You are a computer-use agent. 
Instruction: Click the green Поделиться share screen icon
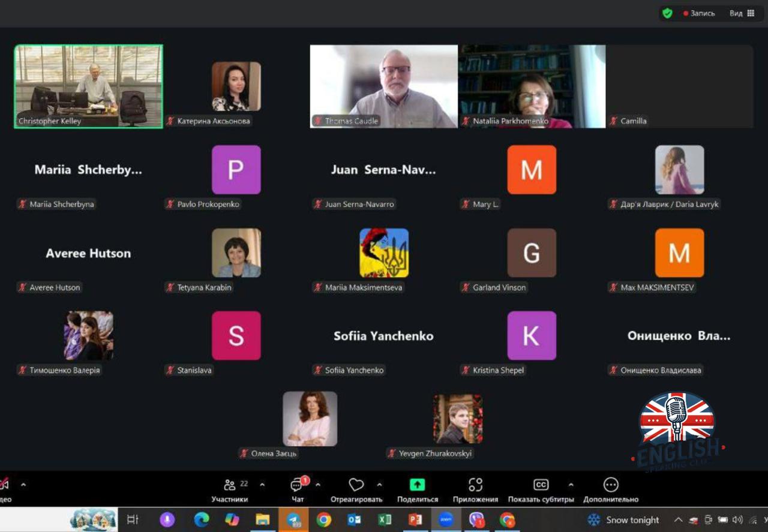click(x=417, y=485)
